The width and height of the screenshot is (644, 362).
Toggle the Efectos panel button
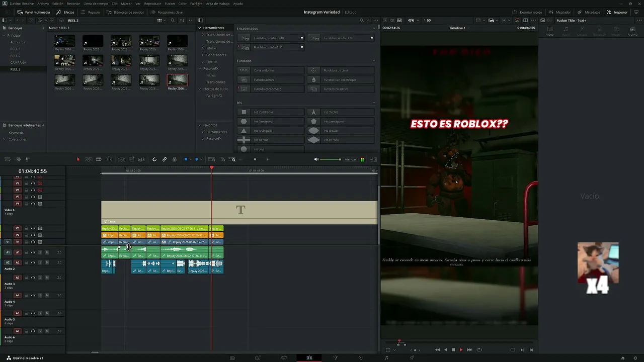click(65, 12)
